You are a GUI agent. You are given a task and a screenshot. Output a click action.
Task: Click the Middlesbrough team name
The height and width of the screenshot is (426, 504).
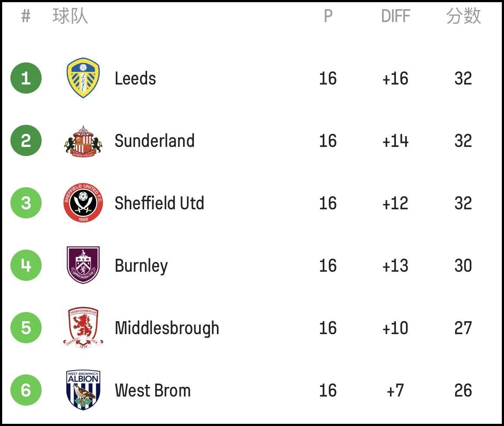[x=167, y=328]
